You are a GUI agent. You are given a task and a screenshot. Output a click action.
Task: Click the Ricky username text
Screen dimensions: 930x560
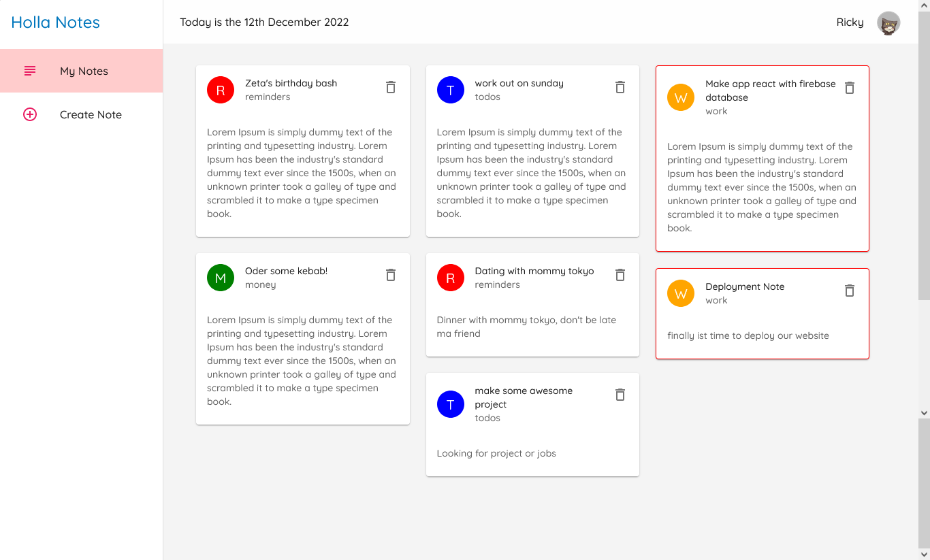[x=850, y=22]
